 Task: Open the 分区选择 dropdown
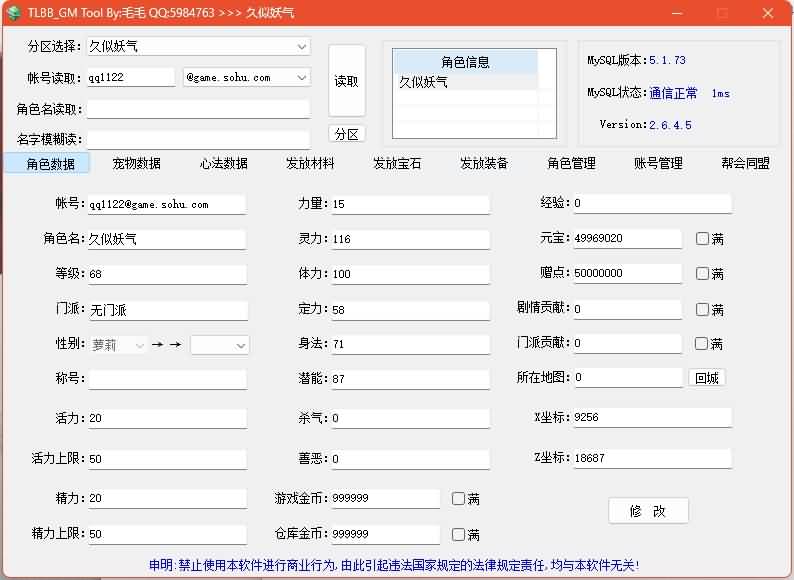(x=198, y=47)
